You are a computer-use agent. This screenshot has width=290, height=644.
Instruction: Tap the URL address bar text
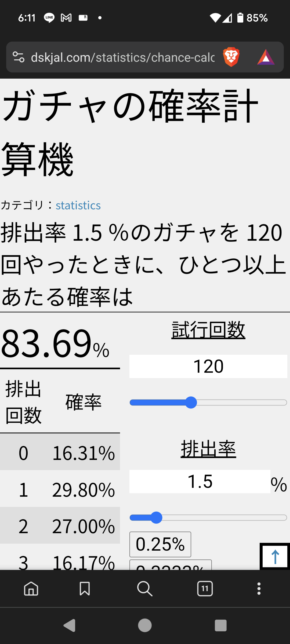pyautogui.click(x=123, y=57)
